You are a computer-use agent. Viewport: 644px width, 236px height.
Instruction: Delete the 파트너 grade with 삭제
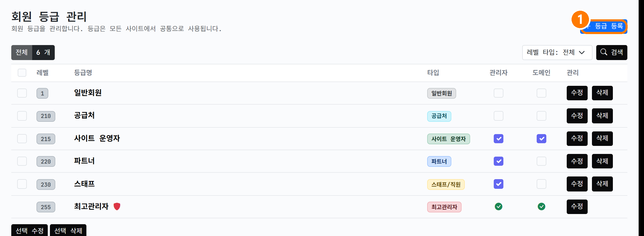pyautogui.click(x=602, y=161)
